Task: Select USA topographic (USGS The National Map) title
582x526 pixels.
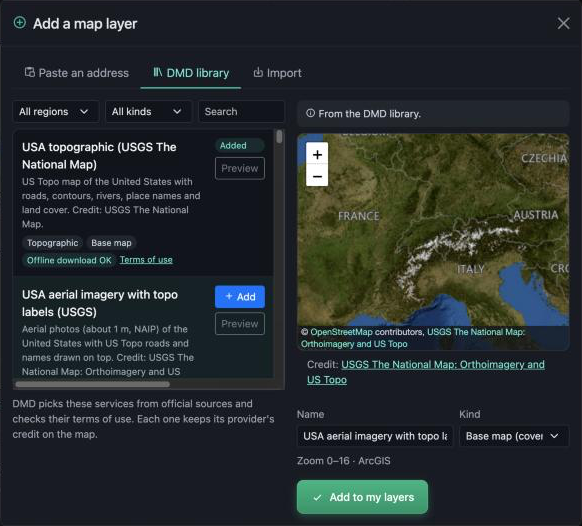Action: click(x=99, y=156)
